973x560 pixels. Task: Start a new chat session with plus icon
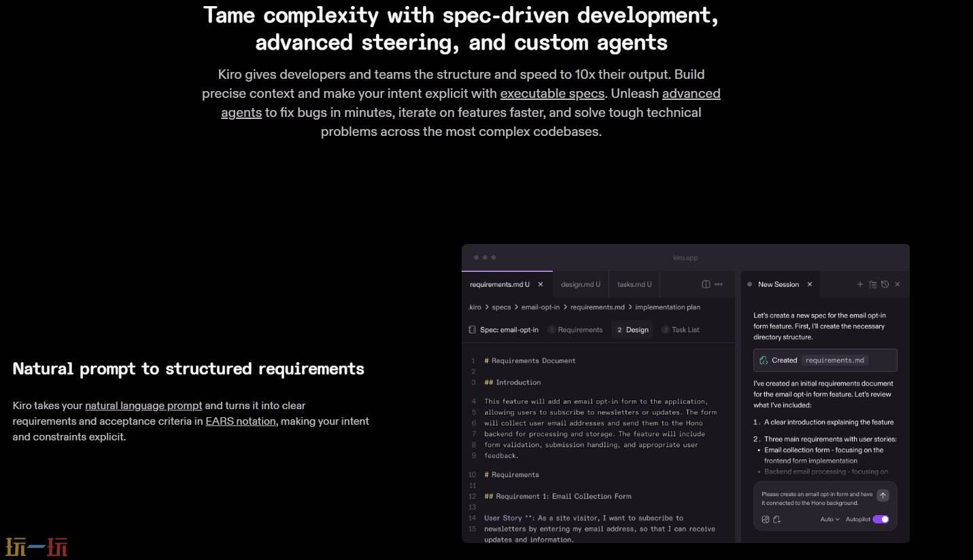[x=860, y=284]
